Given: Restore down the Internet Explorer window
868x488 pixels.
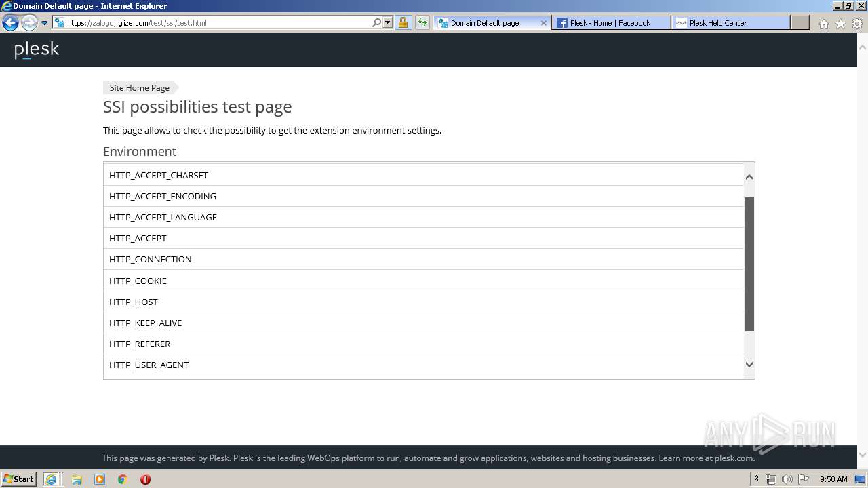Looking at the screenshot, I should click(x=848, y=5).
